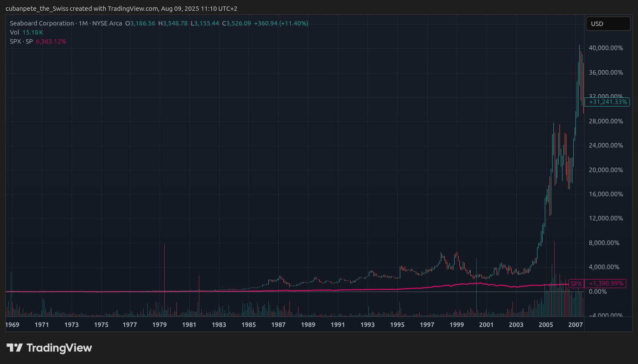
Task: Click the 2007 label on time axis
Action: 575,325
